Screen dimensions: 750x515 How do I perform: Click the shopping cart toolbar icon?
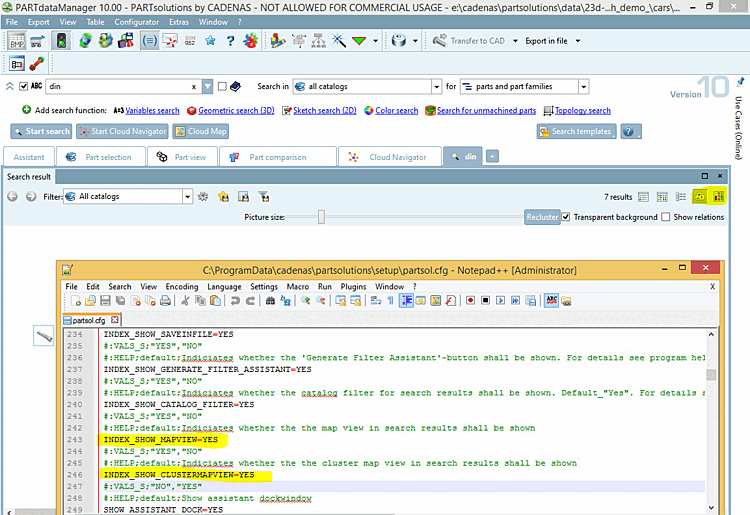coord(37,41)
